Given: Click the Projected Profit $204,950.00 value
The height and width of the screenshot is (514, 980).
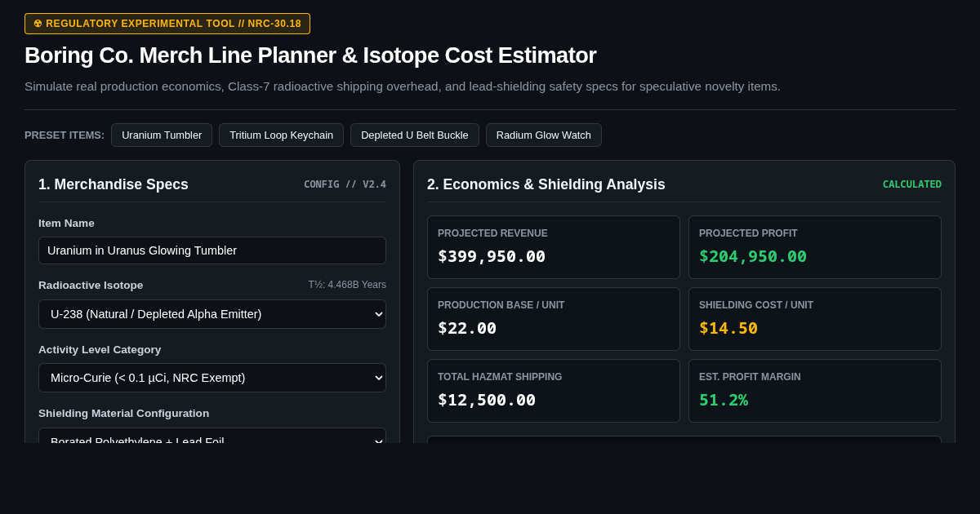Looking at the screenshot, I should pos(753,256).
